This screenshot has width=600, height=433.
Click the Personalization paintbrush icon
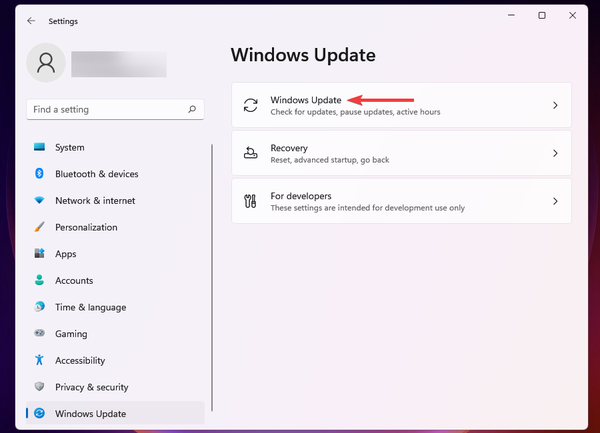pyautogui.click(x=40, y=227)
